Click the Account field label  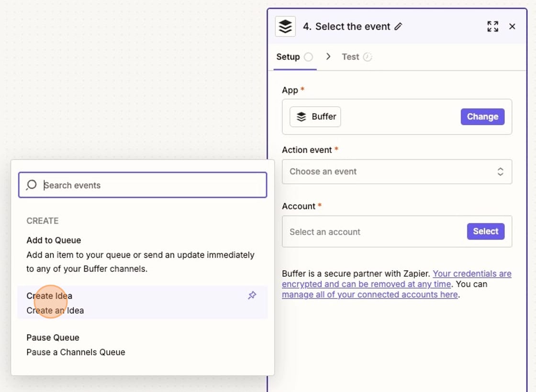299,206
